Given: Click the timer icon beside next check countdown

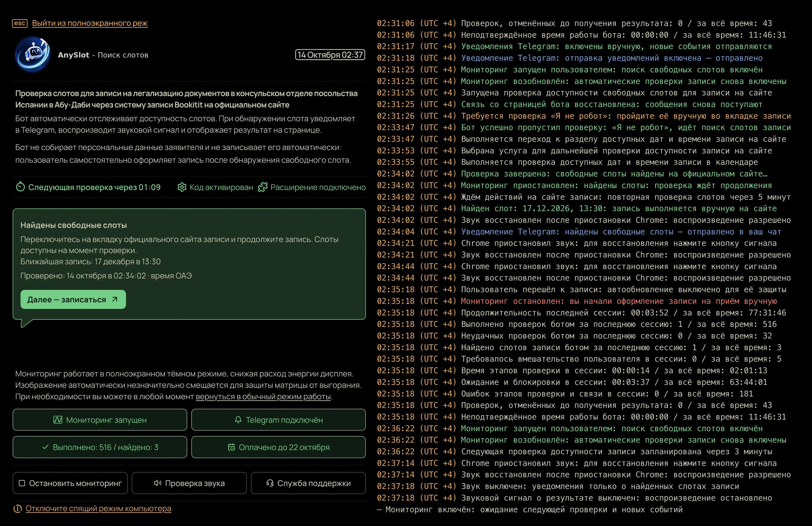Looking at the screenshot, I should coord(21,187).
